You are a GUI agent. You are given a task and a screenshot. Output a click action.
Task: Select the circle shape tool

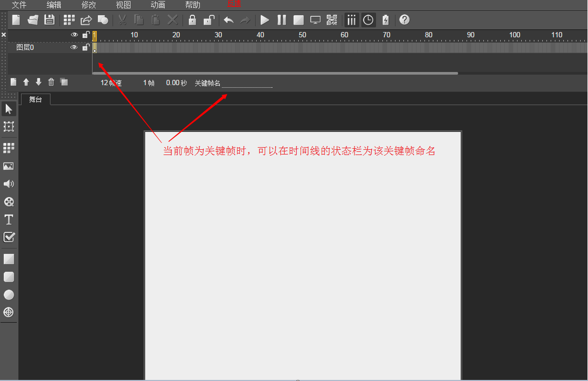pyautogui.click(x=8, y=295)
